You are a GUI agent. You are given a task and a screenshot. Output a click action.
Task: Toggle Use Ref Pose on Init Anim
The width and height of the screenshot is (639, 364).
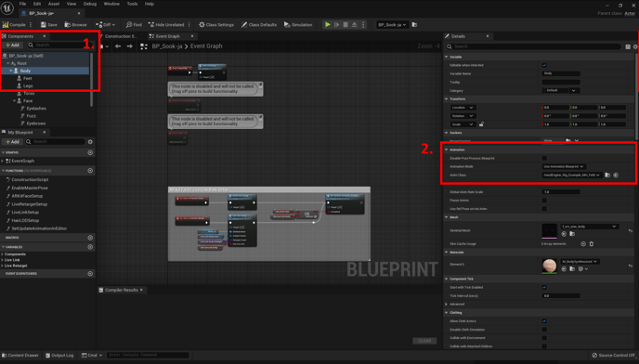click(544, 209)
